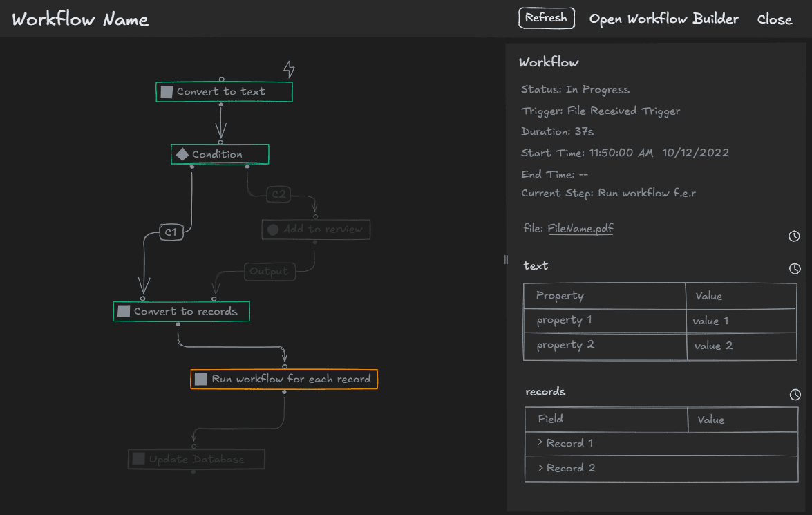
Task: Open the FileName.pdf link
Action: click(580, 227)
